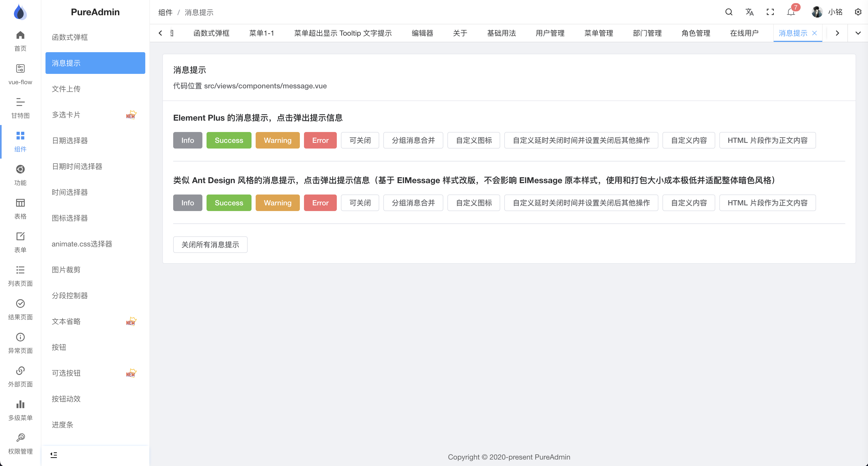868x466 pixels.
Task: Open the search magnifier icon
Action: coord(728,12)
